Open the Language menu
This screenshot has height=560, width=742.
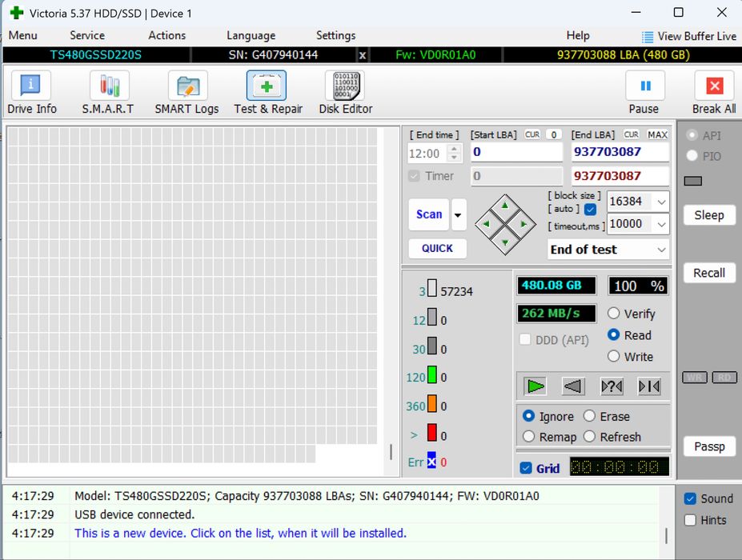click(x=251, y=35)
